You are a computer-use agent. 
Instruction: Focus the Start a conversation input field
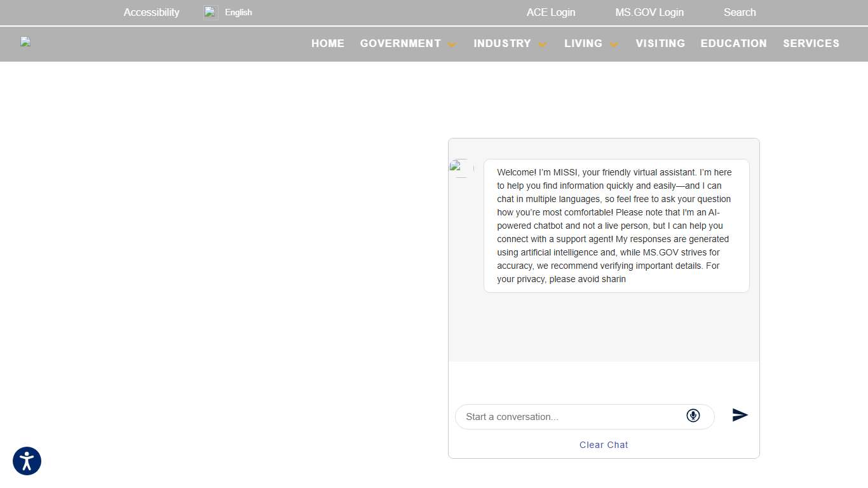click(x=572, y=417)
